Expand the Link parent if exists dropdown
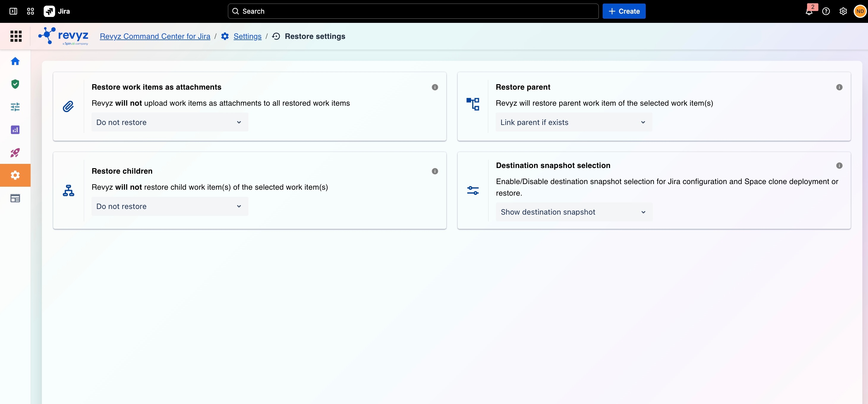 click(574, 122)
